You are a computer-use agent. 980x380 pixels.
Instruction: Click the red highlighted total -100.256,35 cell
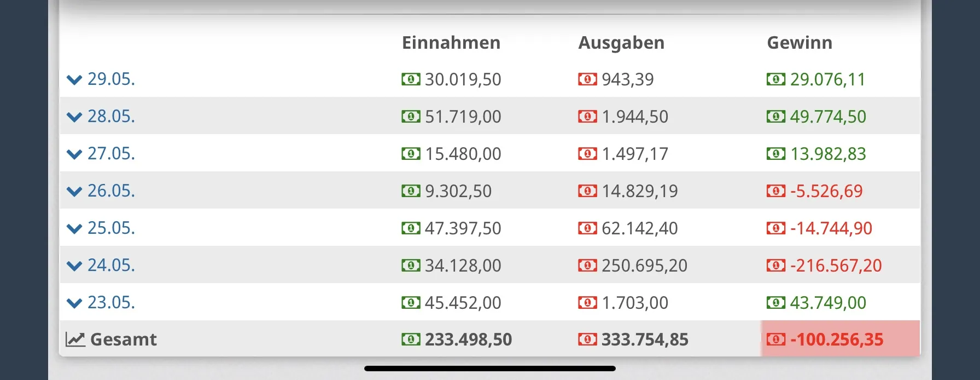[x=840, y=339]
